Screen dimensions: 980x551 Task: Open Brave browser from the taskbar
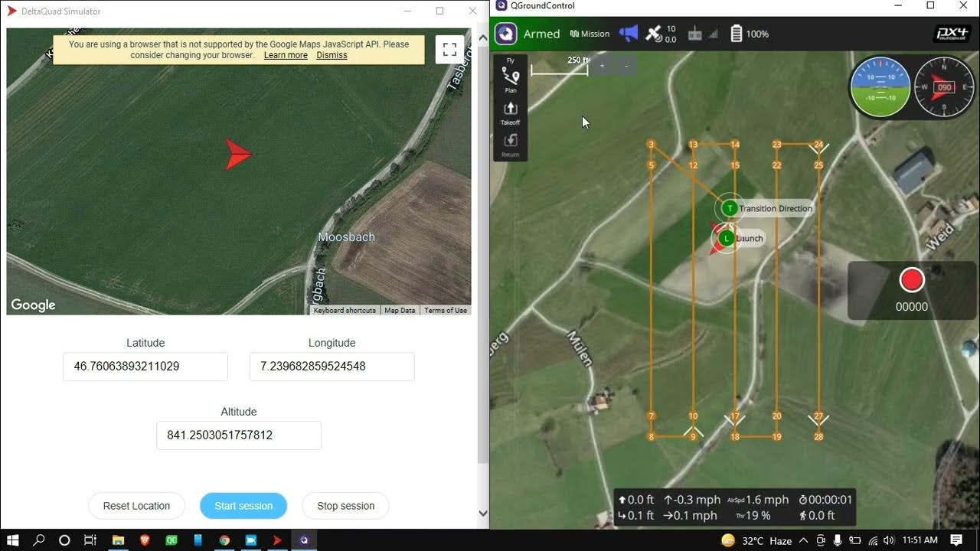145,540
